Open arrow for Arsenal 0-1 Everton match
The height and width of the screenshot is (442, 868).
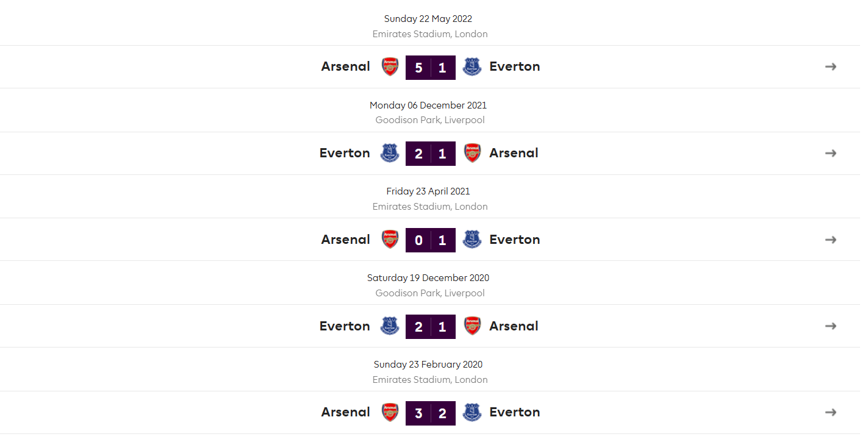(830, 240)
